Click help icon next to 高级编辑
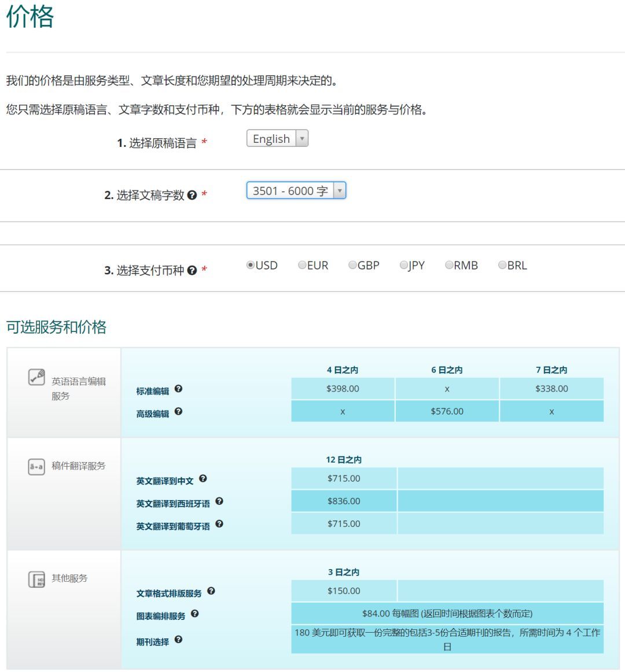 (x=178, y=412)
